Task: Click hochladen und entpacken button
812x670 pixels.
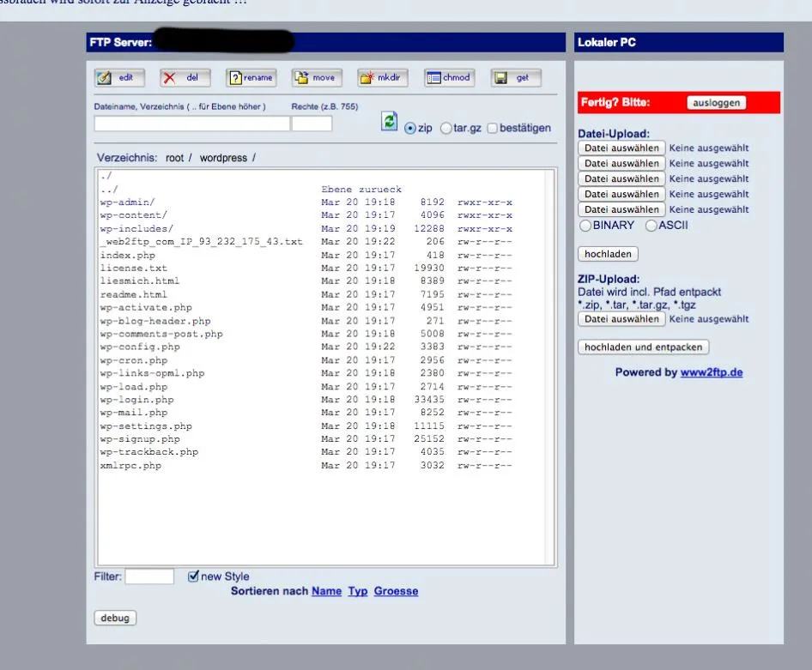Action: click(643, 347)
